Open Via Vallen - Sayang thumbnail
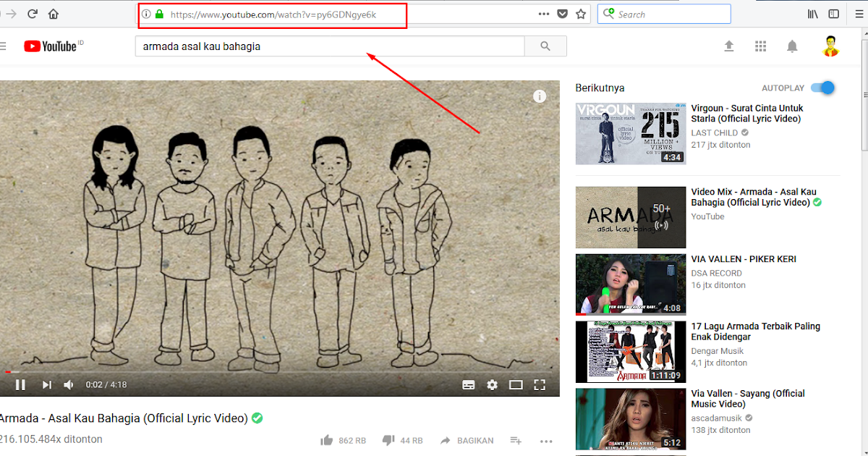 [x=631, y=419]
